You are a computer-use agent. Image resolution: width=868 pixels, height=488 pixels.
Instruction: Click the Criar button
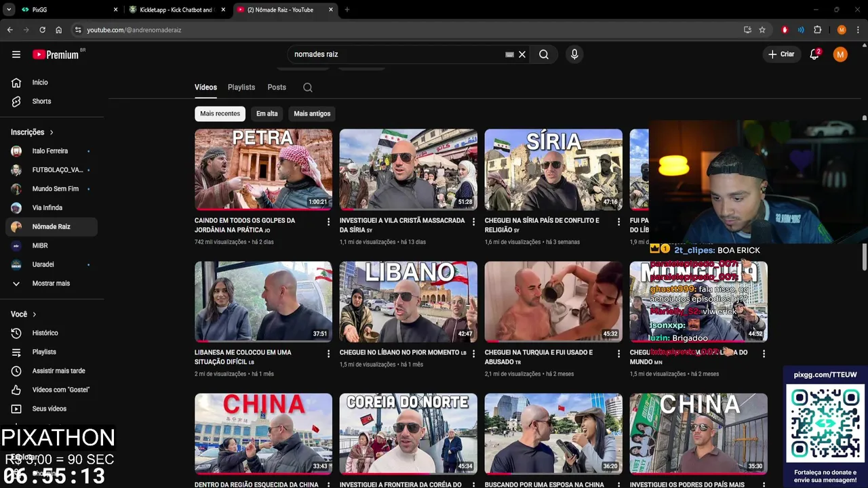(781, 54)
